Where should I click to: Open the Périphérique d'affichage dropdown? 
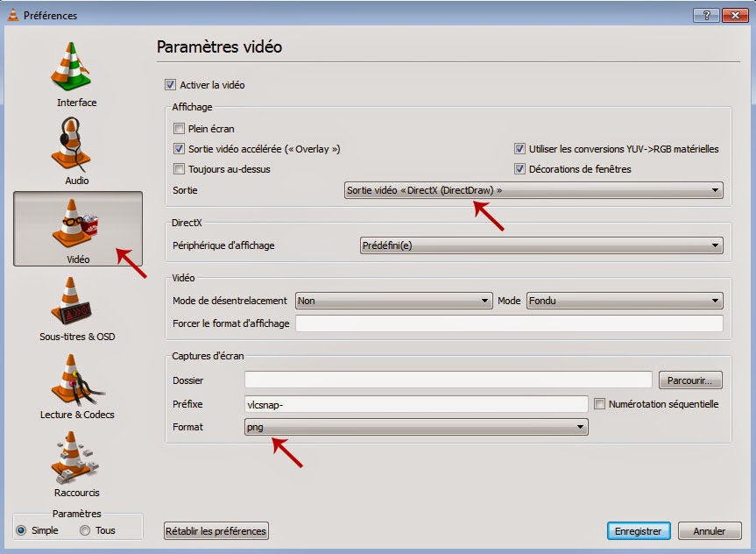pyautogui.click(x=541, y=245)
